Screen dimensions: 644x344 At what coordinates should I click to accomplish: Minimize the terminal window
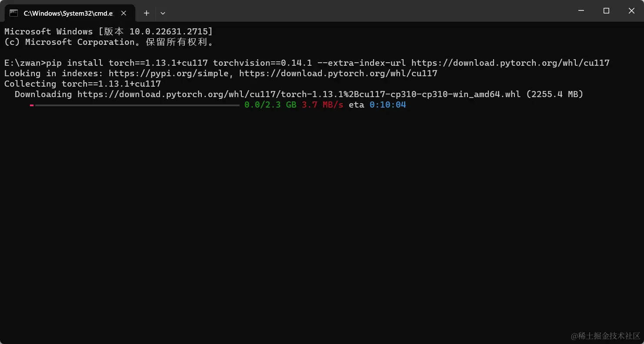coord(581,10)
